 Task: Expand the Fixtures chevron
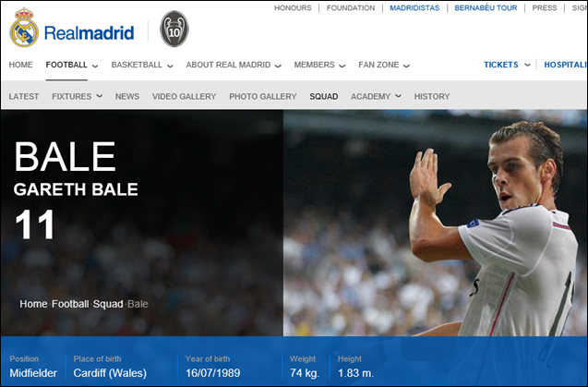pos(99,96)
